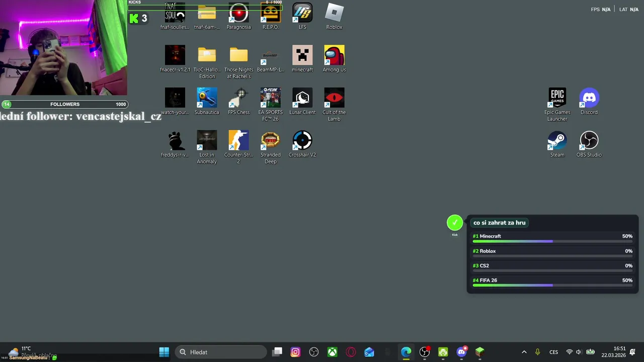Open the fnaf-6am folder
This screenshot has width=644, height=362.
point(207,17)
